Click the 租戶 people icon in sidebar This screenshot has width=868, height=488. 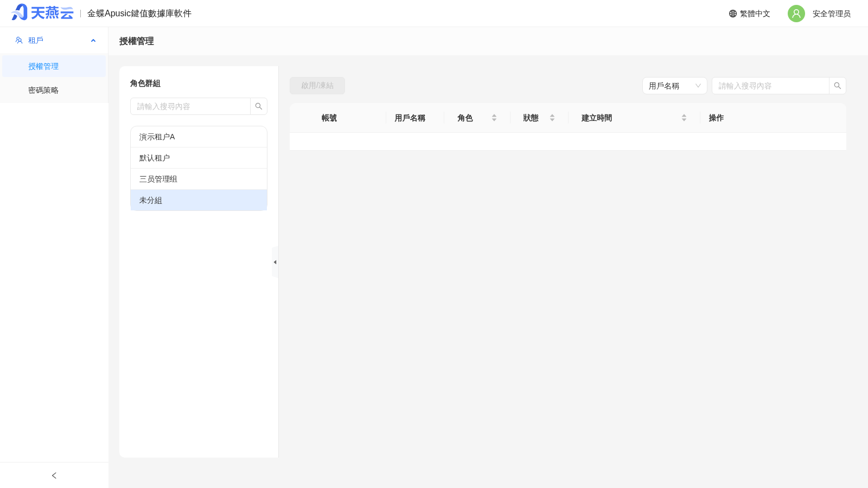19,40
